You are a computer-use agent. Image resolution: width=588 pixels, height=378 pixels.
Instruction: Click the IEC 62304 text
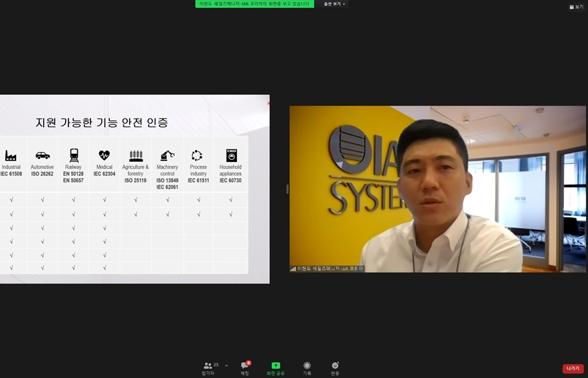(x=104, y=174)
